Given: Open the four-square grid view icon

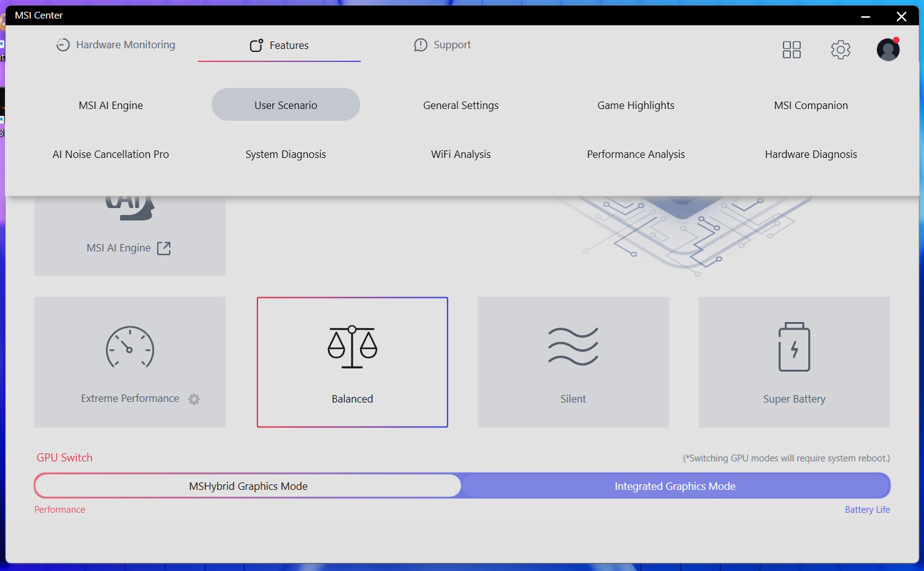Looking at the screenshot, I should [x=792, y=50].
